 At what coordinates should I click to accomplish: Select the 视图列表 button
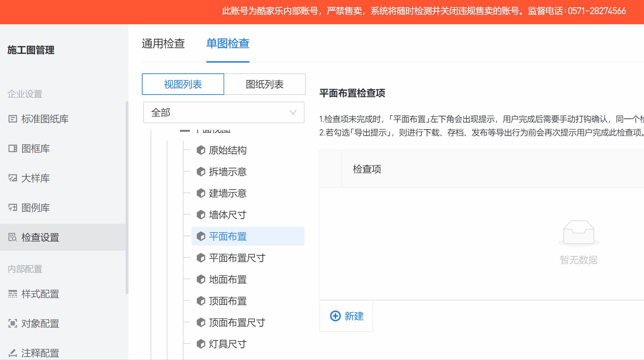pyautogui.click(x=183, y=84)
